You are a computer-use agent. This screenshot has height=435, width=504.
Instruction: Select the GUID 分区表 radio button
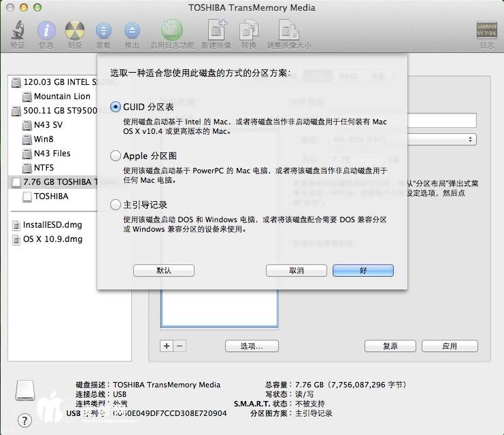pos(116,107)
